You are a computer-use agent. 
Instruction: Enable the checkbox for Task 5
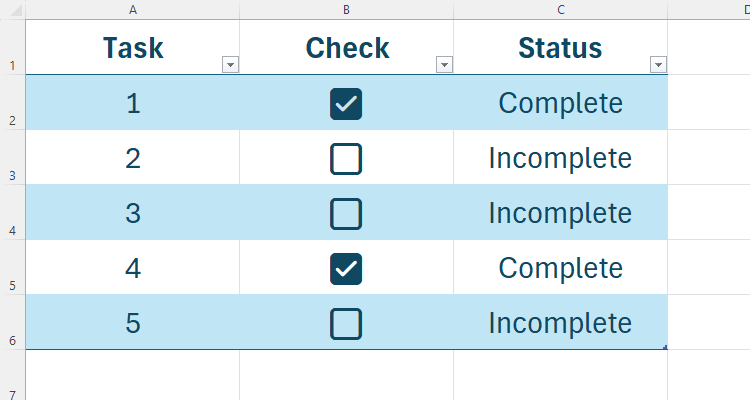[346, 323]
